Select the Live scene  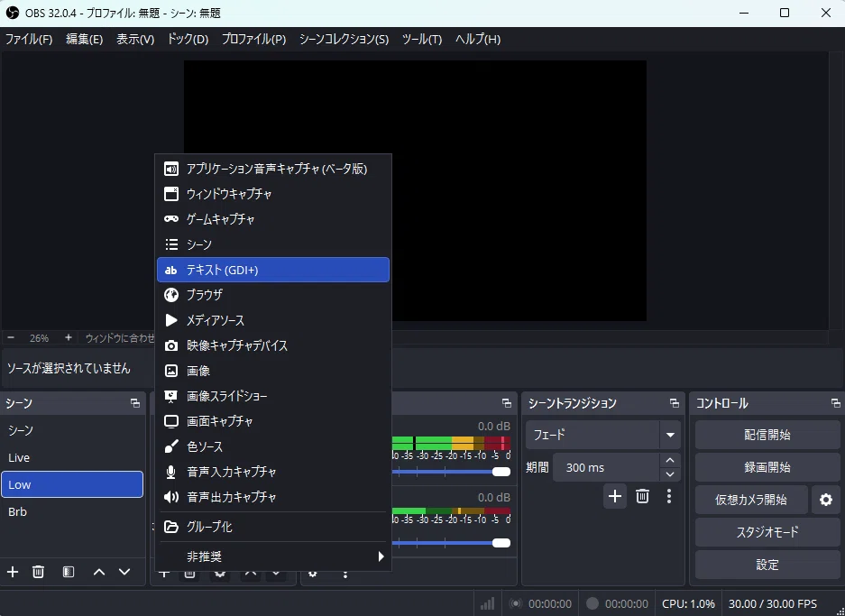tap(72, 457)
